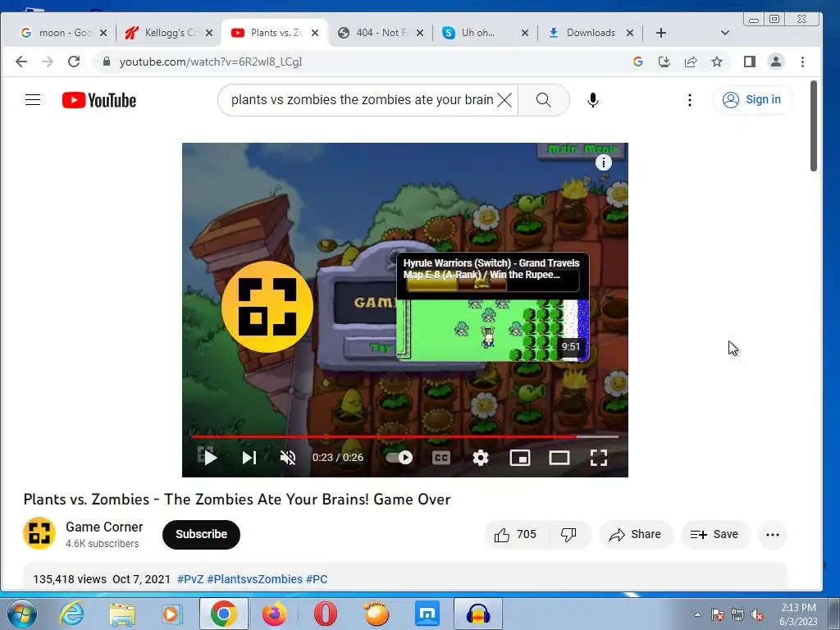Save video to a playlist
The width and height of the screenshot is (840, 630).
click(x=714, y=534)
